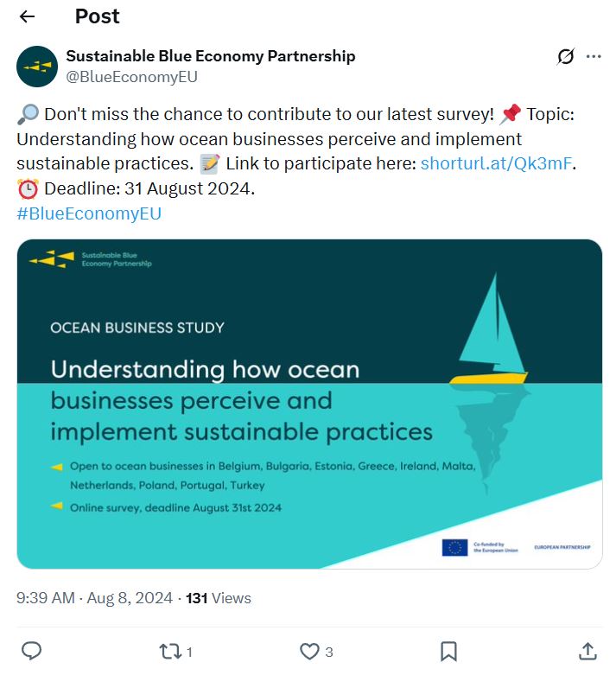Open the Sustainable Blue Economy Partnership profile name
This screenshot has height=675, width=616.
[x=211, y=56]
